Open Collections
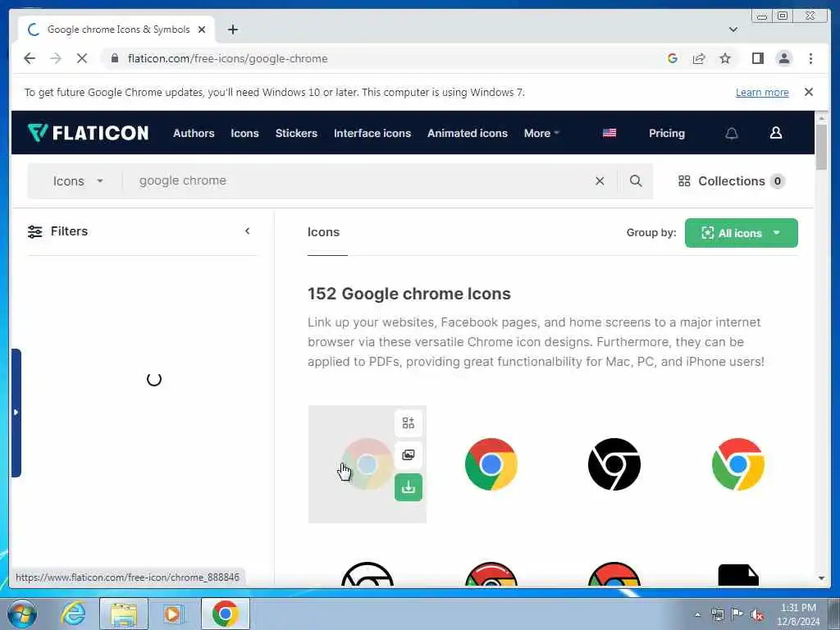The image size is (840, 630). (x=731, y=181)
